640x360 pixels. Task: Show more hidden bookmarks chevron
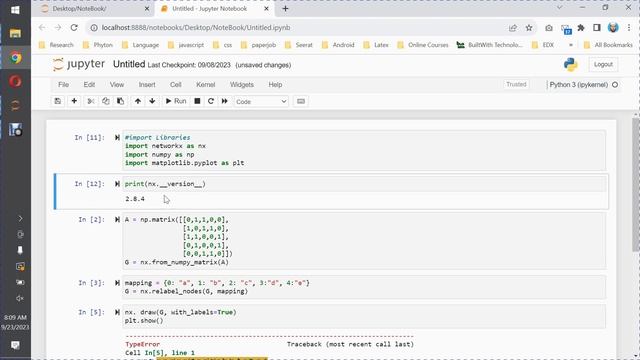click(571, 45)
